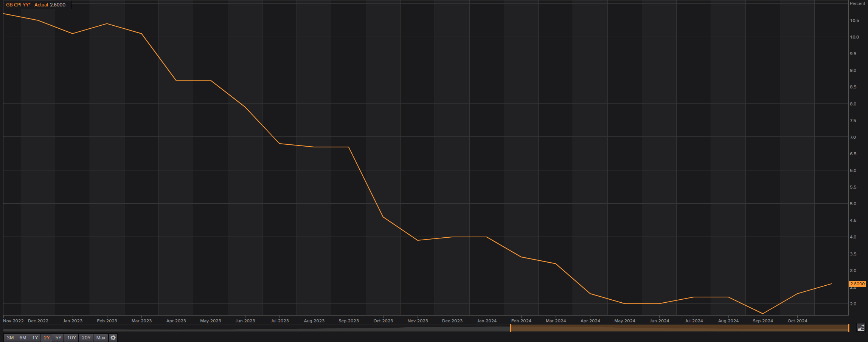This screenshot has height=342, width=868.
Task: Click the Feb-2023 peak on the line
Action: [107, 24]
